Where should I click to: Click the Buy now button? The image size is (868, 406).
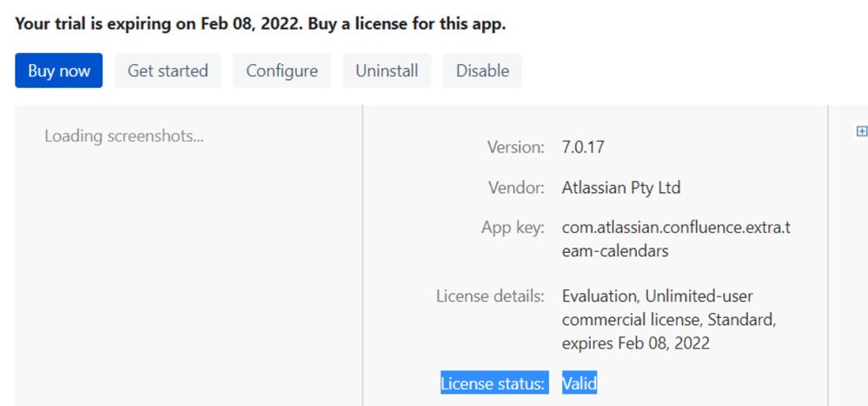[59, 70]
